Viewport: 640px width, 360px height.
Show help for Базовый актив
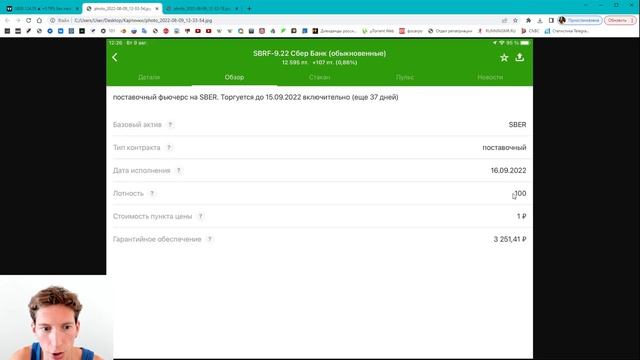click(171, 124)
